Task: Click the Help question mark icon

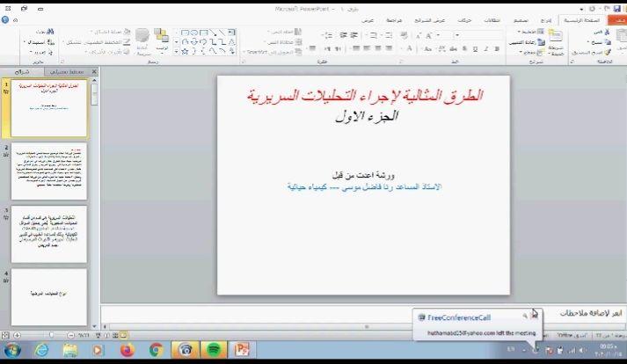Action: (x=7, y=19)
